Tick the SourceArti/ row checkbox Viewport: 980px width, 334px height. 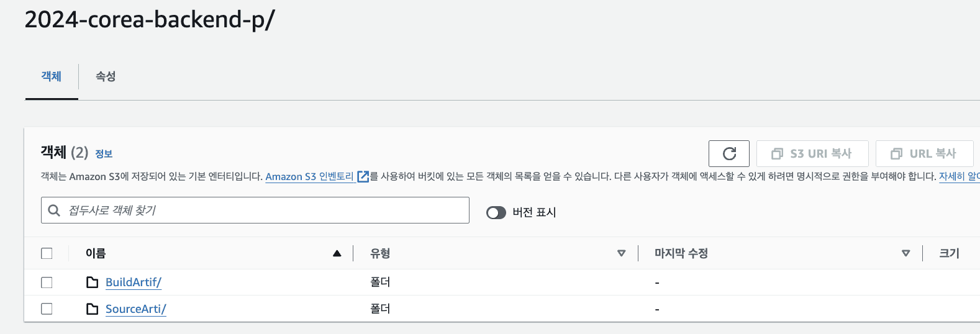[47, 309]
